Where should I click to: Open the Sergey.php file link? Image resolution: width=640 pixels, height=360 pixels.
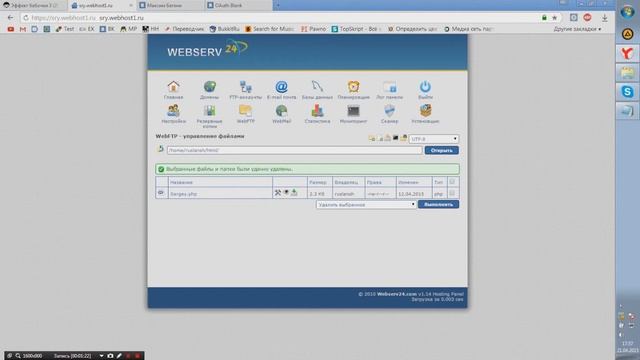click(x=183, y=194)
